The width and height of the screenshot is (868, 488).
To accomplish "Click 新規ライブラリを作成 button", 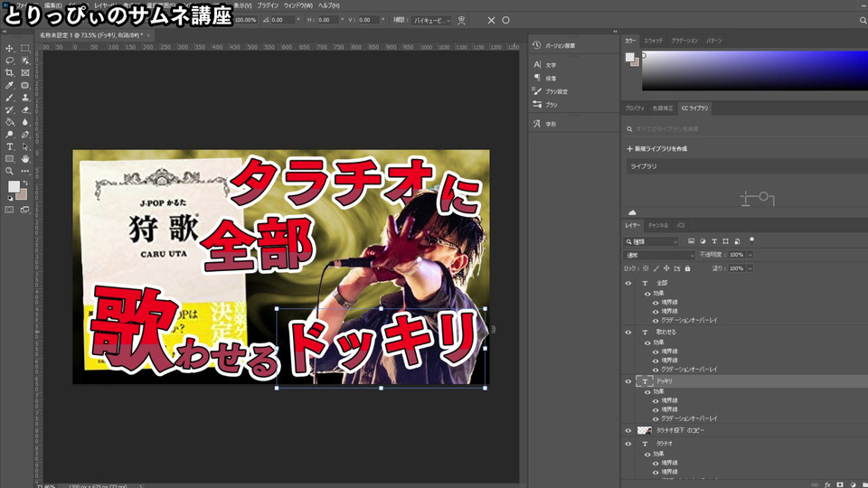I will pyautogui.click(x=657, y=149).
